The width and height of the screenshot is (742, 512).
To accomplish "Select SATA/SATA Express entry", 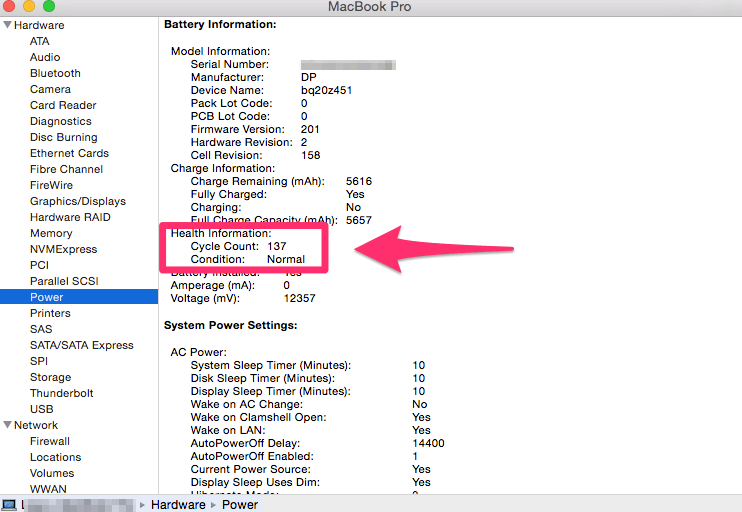I will click(x=81, y=345).
